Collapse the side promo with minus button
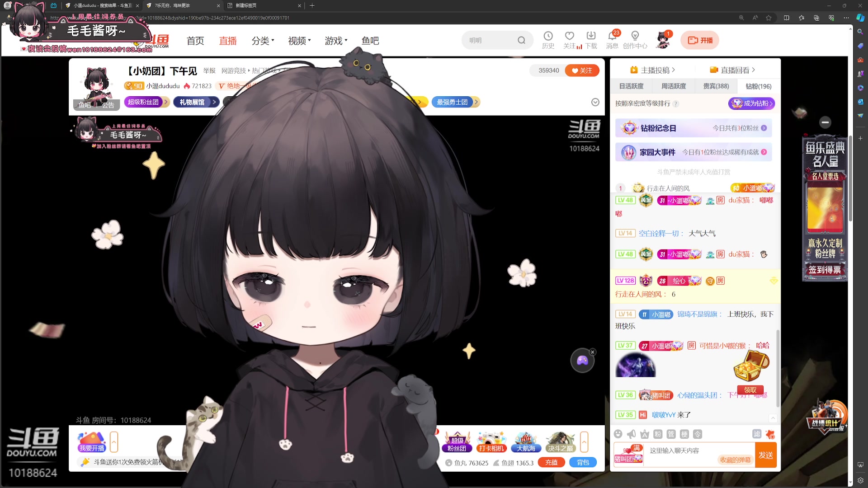The image size is (868, 488). (x=825, y=122)
